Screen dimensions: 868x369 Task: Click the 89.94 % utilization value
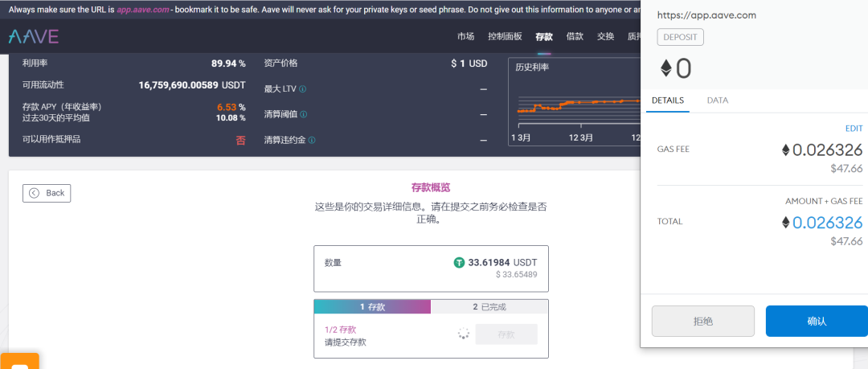pos(228,64)
